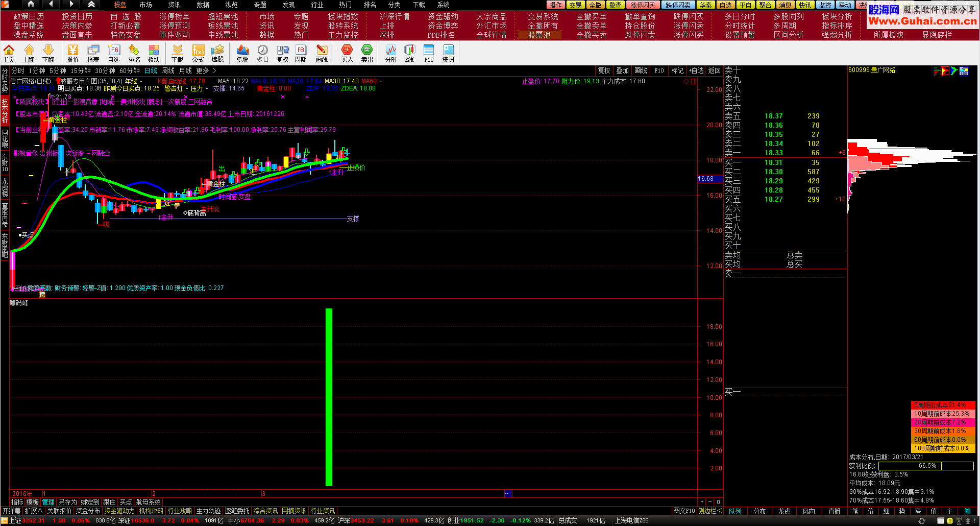Click the refresh icon in status bar
The image size is (980, 526).
(x=922, y=521)
